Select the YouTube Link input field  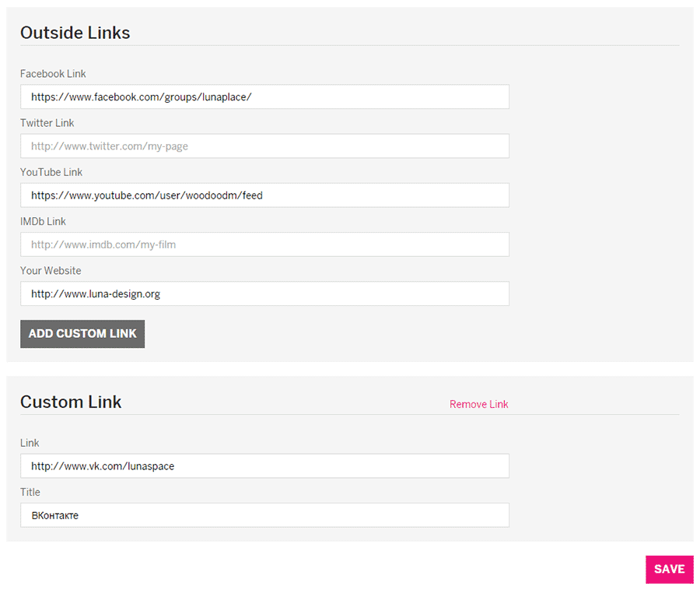point(264,195)
